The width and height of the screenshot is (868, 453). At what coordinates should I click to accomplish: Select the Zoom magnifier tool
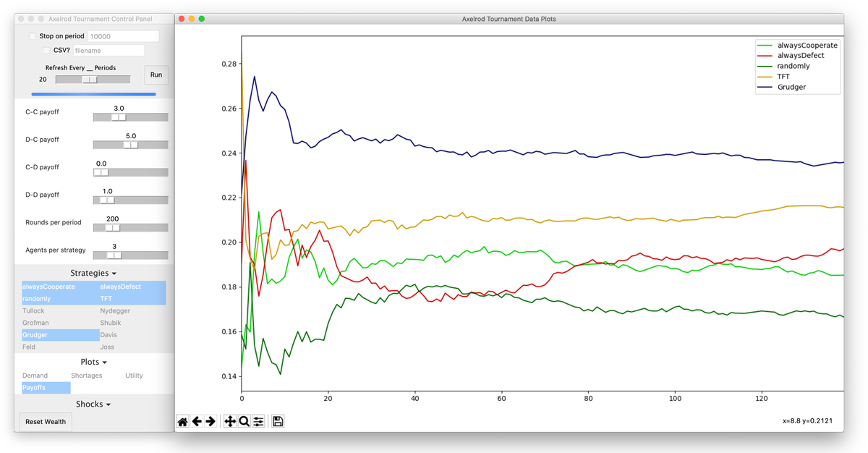pyautogui.click(x=244, y=421)
